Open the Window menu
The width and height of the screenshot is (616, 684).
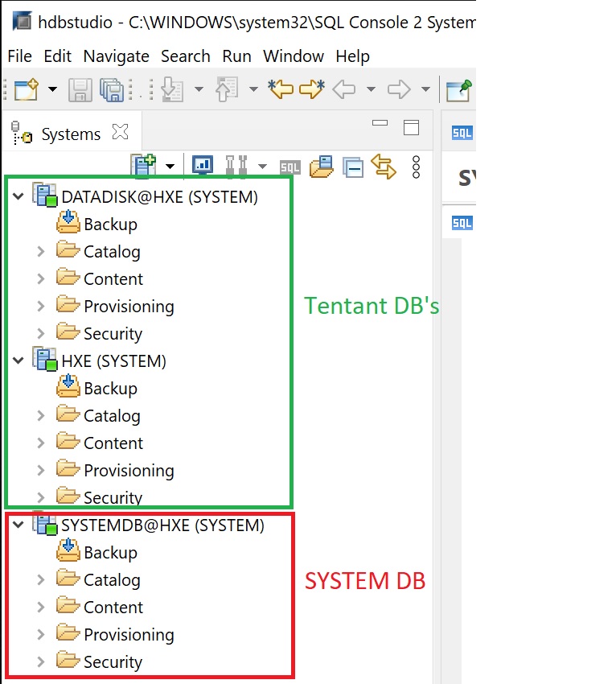(x=294, y=56)
